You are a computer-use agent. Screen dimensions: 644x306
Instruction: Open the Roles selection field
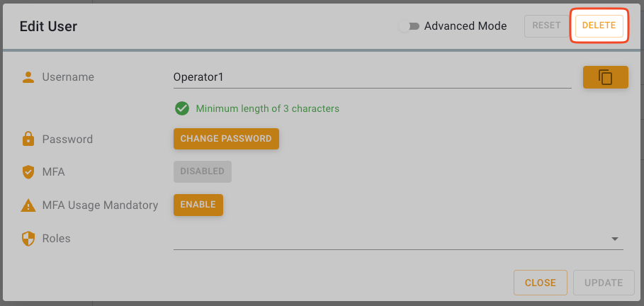[x=390, y=239]
